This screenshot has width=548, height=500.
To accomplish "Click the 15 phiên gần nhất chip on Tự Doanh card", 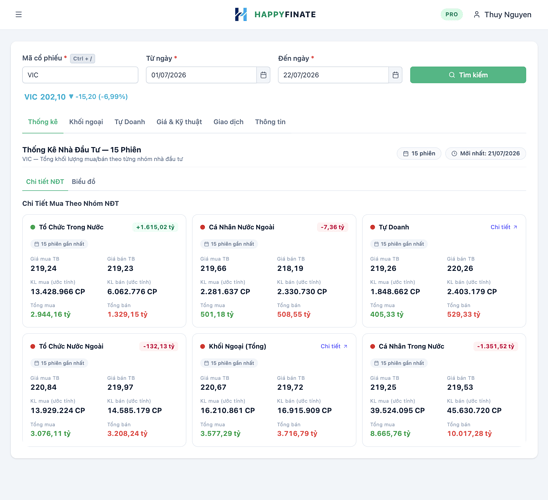I will (398, 244).
